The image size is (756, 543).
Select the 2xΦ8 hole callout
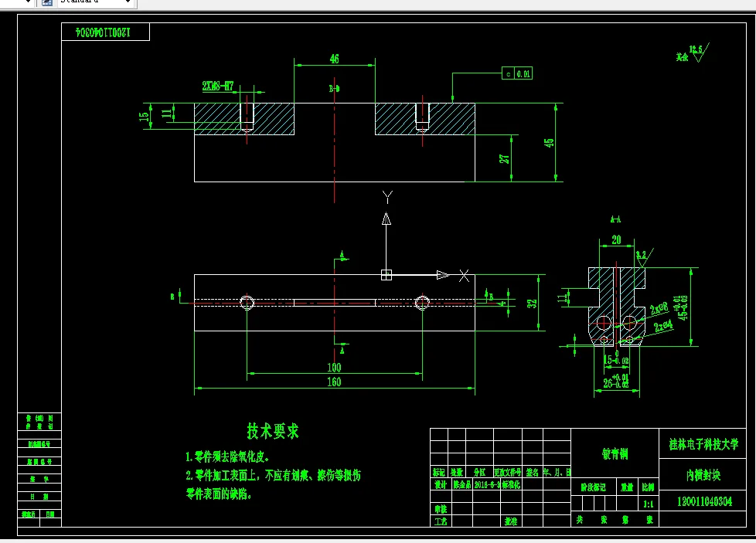coord(659,308)
